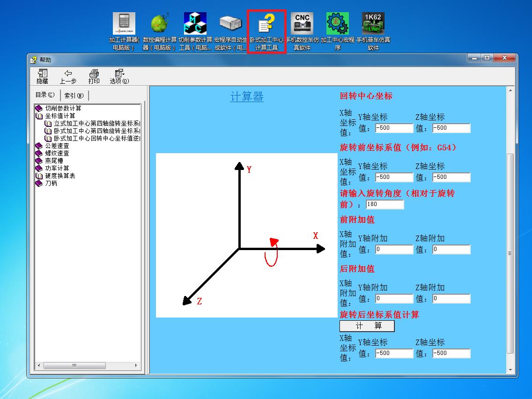Click the Y轴附加值 field under 后附加值
Viewport: 532px width, 399px height.
click(394, 299)
